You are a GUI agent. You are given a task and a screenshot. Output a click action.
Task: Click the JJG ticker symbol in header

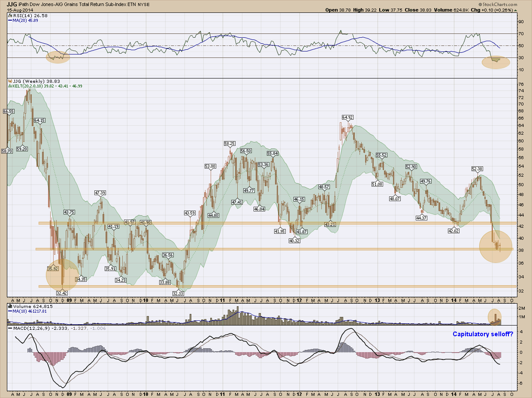tap(12, 4)
